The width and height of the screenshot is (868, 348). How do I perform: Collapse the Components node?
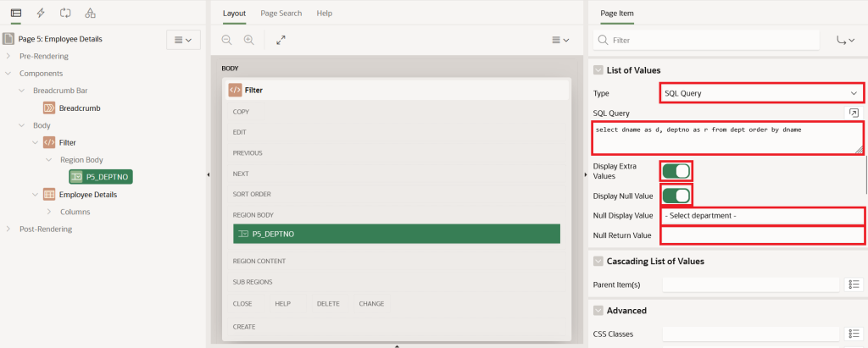click(x=8, y=73)
